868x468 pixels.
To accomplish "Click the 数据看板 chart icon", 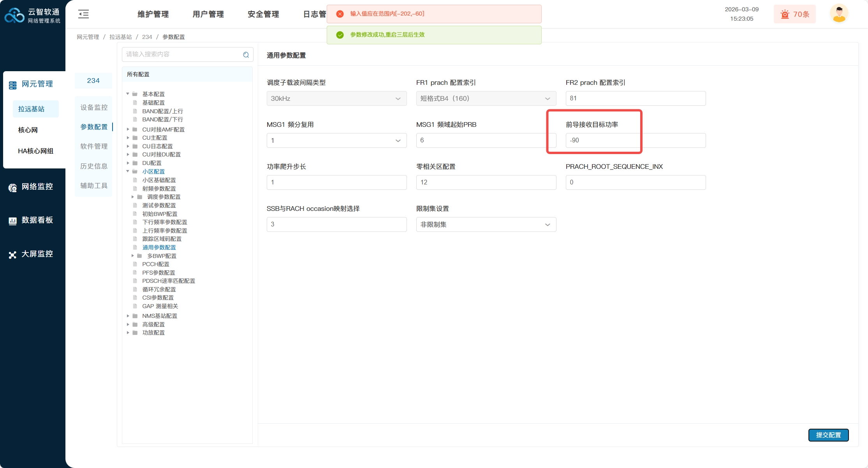I will pyautogui.click(x=12, y=221).
